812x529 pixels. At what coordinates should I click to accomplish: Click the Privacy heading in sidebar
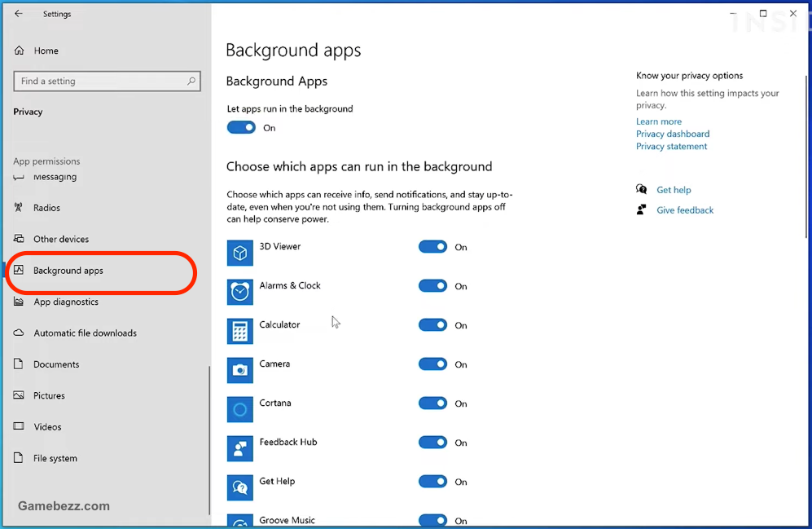[28, 112]
